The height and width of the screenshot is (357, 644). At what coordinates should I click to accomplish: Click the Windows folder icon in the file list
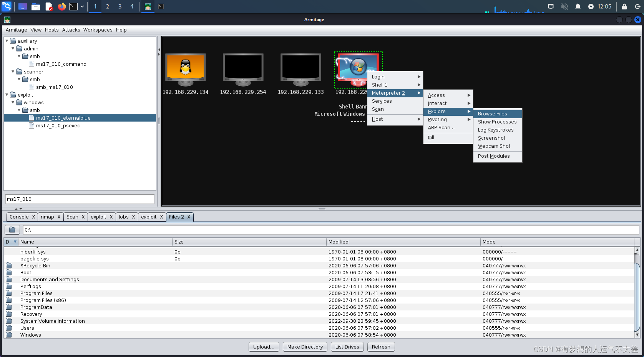point(9,335)
